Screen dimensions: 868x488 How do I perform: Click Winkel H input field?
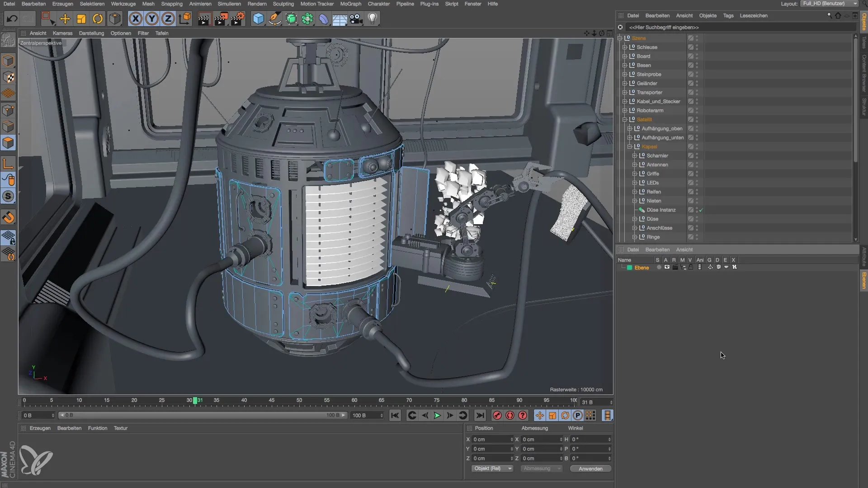(x=591, y=439)
